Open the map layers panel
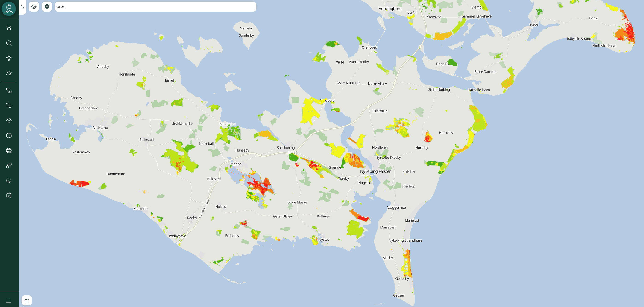The image size is (644, 307). pyautogui.click(x=9, y=28)
